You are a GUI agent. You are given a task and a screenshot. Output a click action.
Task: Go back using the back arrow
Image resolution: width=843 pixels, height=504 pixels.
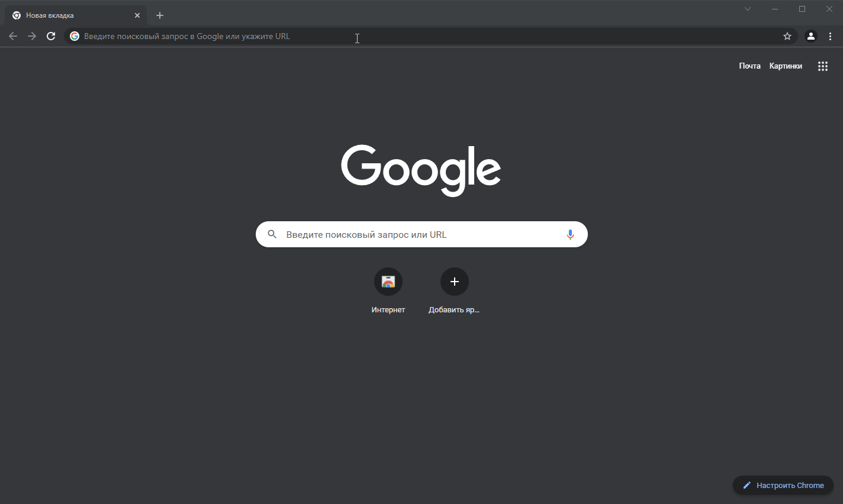point(13,36)
